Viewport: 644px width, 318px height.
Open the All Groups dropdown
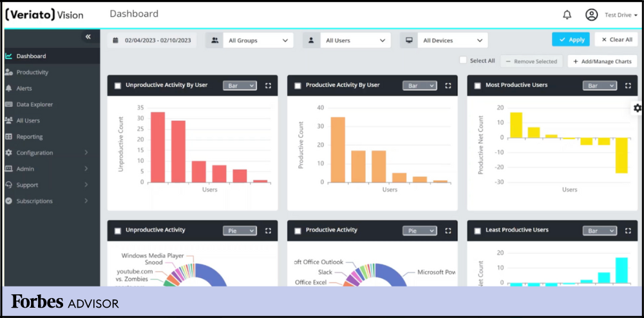point(250,41)
